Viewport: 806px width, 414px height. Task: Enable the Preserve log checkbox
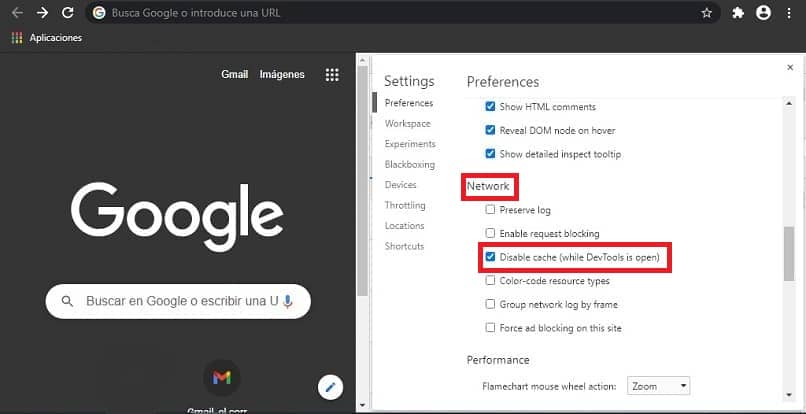[490, 210]
